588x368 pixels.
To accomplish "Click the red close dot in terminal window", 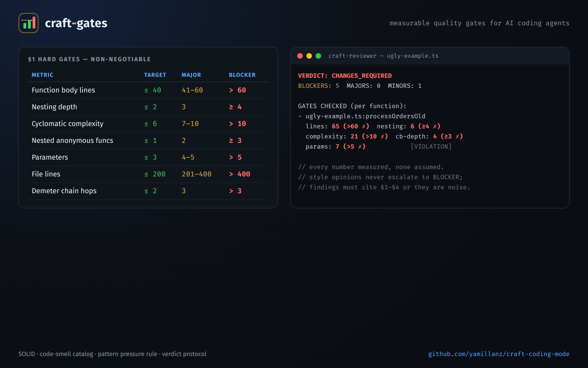I will (300, 56).
